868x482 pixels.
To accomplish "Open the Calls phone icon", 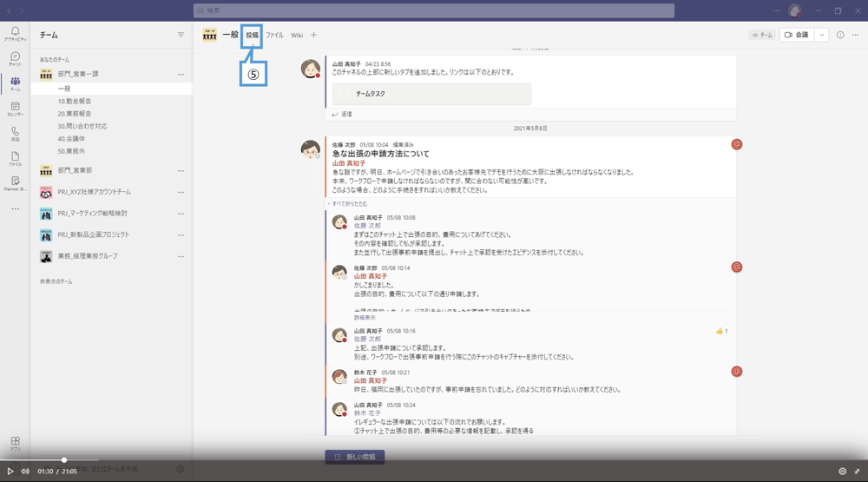I will point(15,134).
